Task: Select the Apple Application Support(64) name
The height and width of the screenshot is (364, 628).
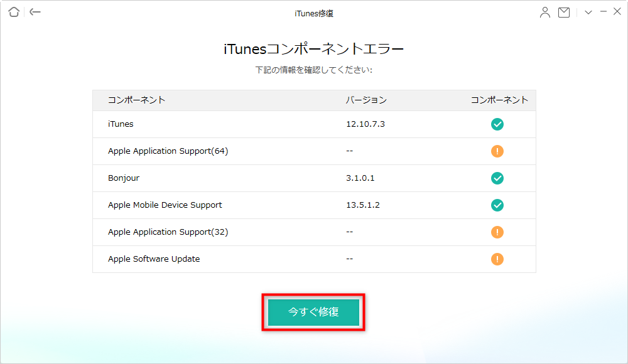Action: click(168, 151)
